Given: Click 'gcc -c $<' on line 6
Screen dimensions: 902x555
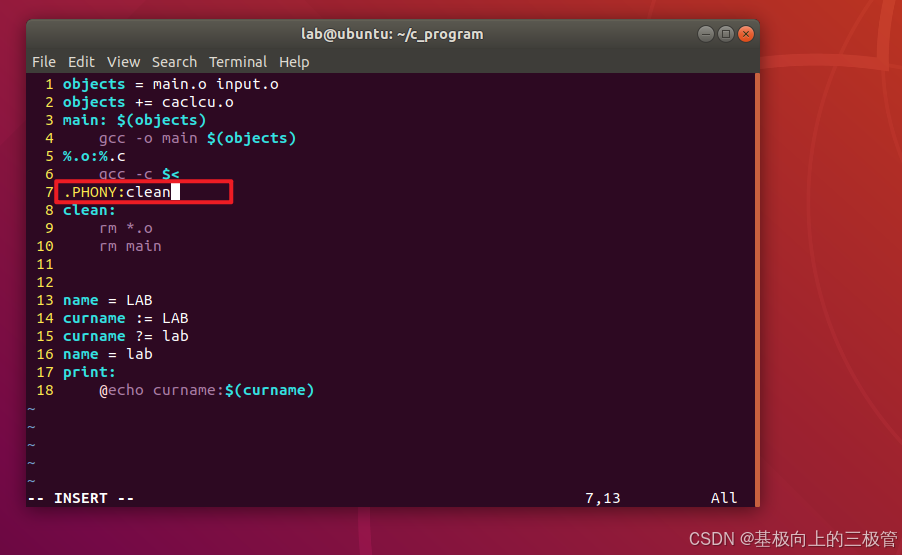Looking at the screenshot, I should point(139,174).
